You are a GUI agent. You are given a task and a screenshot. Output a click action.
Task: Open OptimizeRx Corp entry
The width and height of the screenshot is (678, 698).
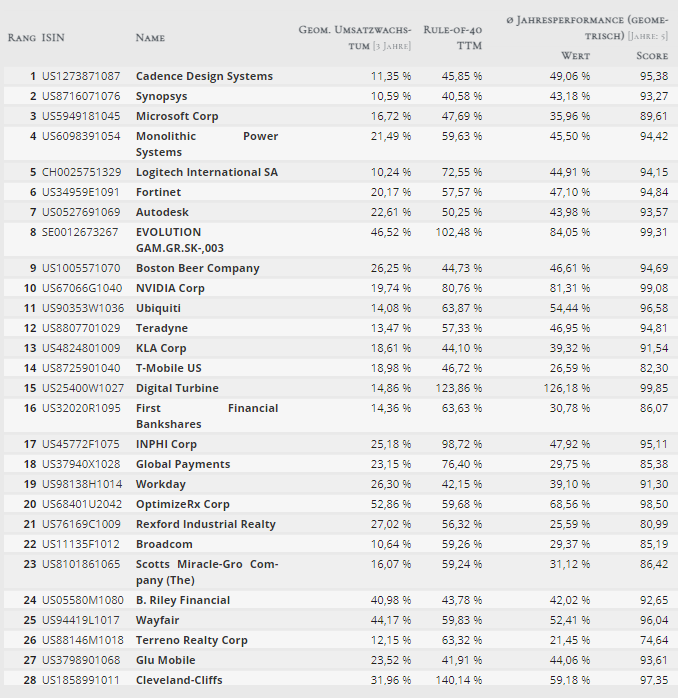pyautogui.click(x=183, y=504)
